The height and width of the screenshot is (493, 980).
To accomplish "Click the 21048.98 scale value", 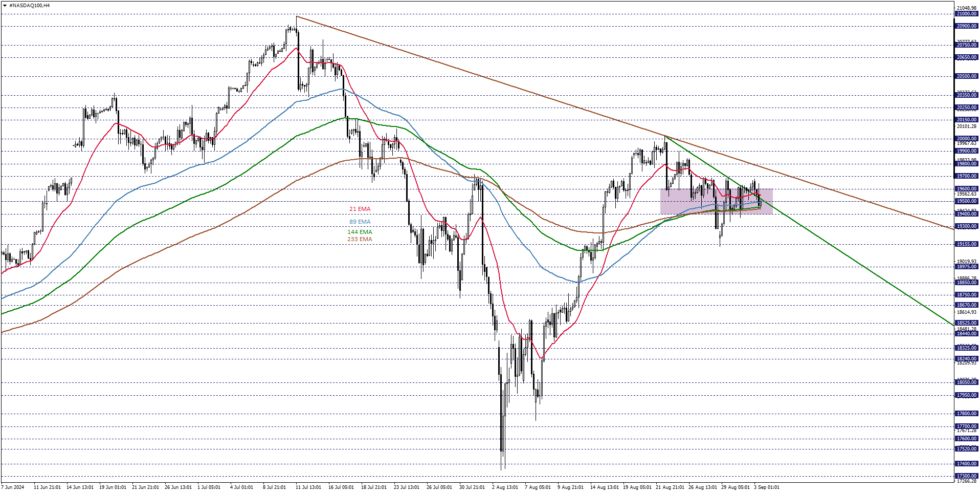I will 967,8.
